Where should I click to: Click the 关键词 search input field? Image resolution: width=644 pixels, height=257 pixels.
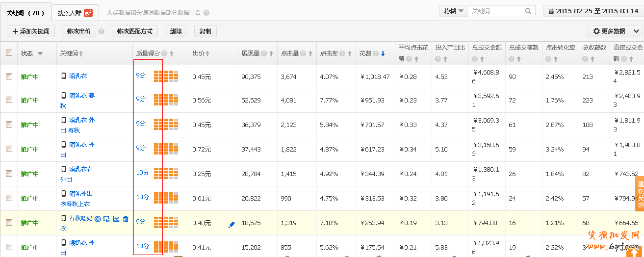[496, 11]
